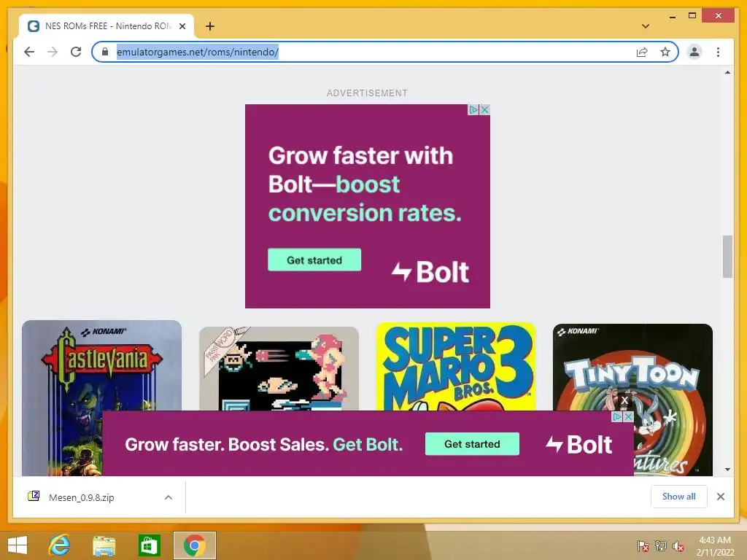Open Action Center flag in tray
This screenshot has height=560, width=747.
tap(643, 546)
